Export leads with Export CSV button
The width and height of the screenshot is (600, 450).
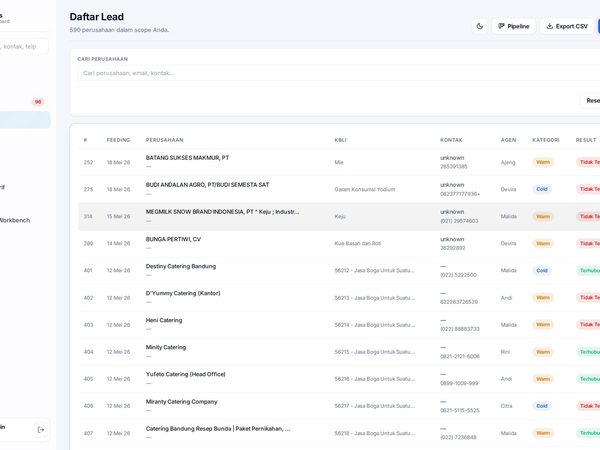coord(567,26)
